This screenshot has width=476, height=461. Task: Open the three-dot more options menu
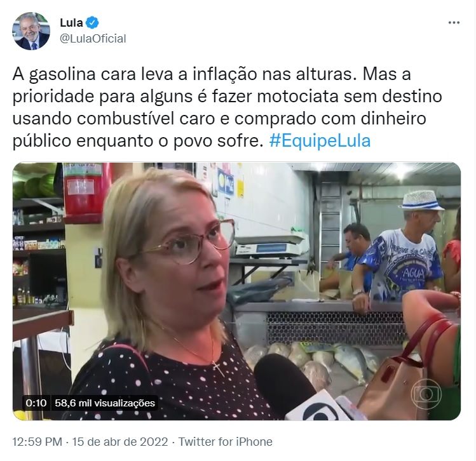454,22
